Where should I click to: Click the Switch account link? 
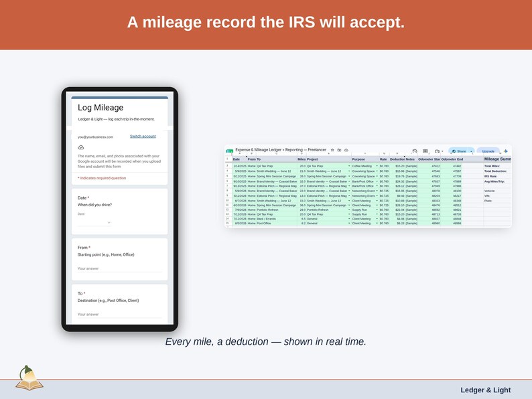143,137
